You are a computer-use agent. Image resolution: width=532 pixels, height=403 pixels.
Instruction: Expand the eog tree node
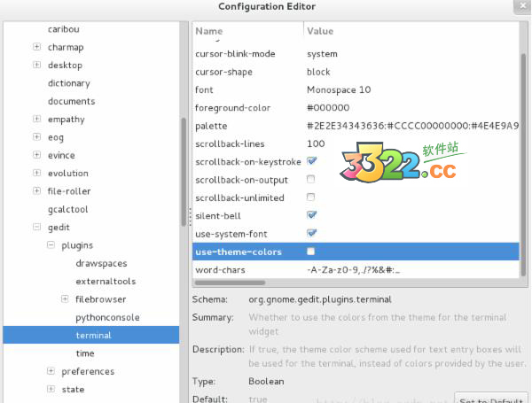(36, 136)
